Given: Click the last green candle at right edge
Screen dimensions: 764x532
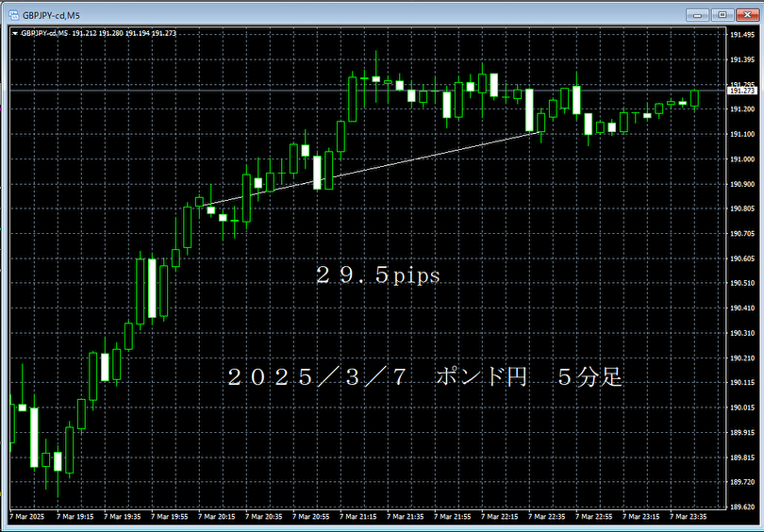Looking at the screenshot, I should [x=695, y=98].
